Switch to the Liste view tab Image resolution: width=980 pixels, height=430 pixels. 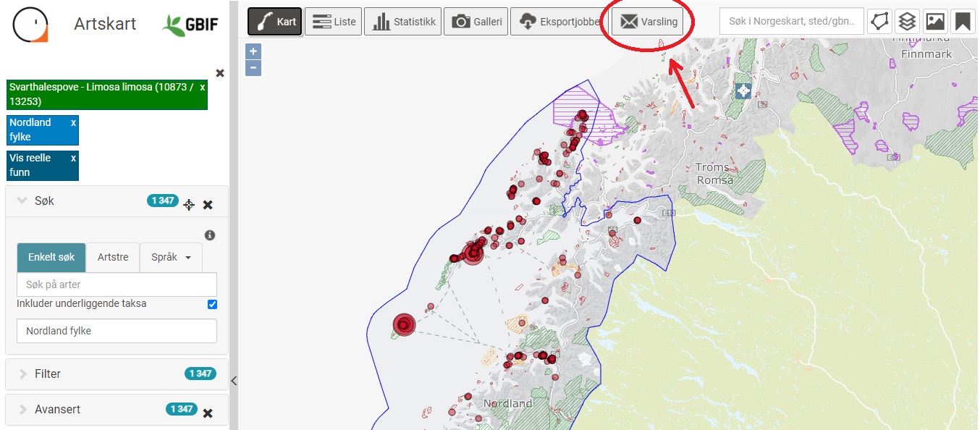pos(334,22)
